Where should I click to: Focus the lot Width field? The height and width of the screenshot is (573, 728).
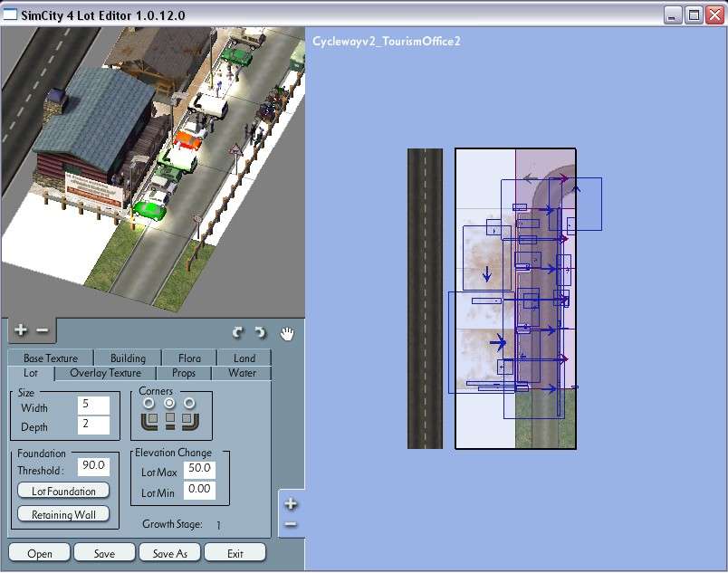pos(93,405)
